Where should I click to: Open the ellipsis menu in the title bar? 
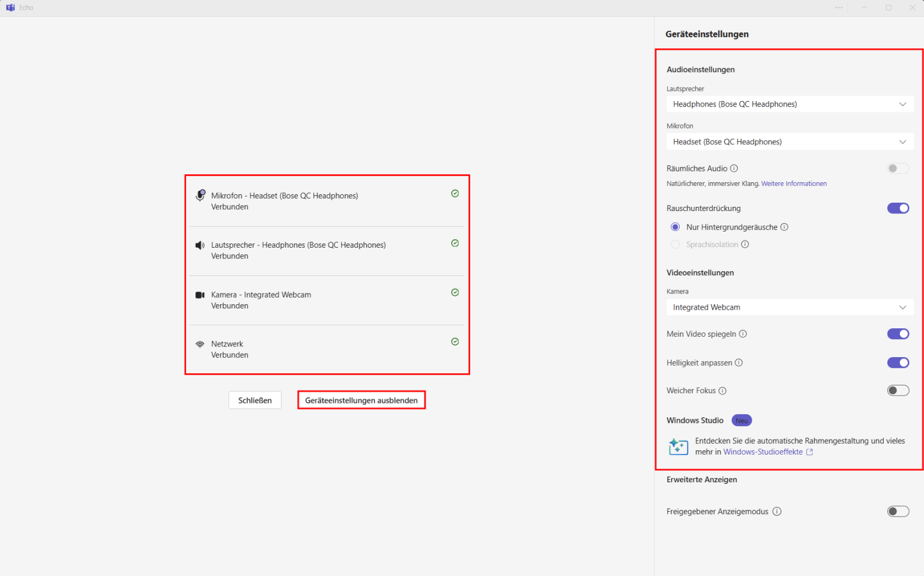(x=839, y=7)
